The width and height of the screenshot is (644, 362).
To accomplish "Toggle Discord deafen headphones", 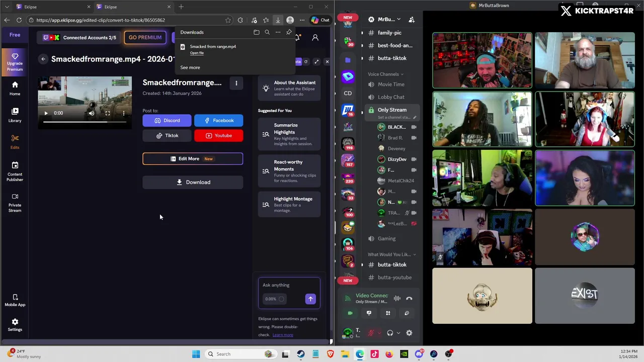I will (390, 333).
